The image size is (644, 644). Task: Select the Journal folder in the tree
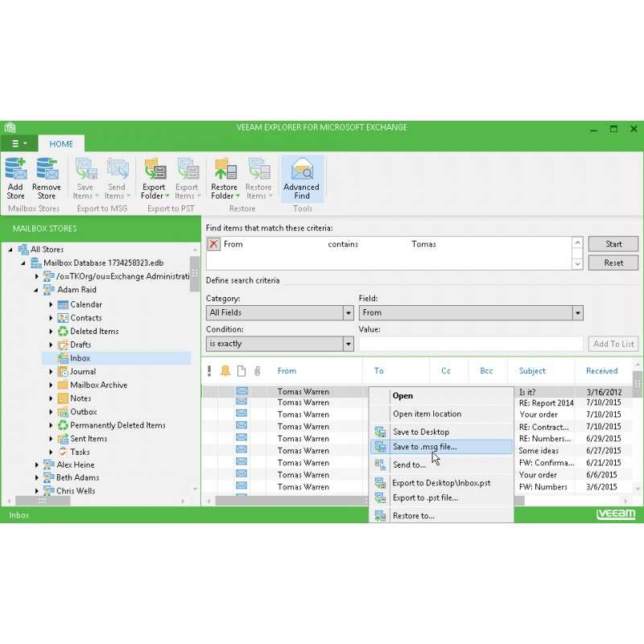click(83, 372)
